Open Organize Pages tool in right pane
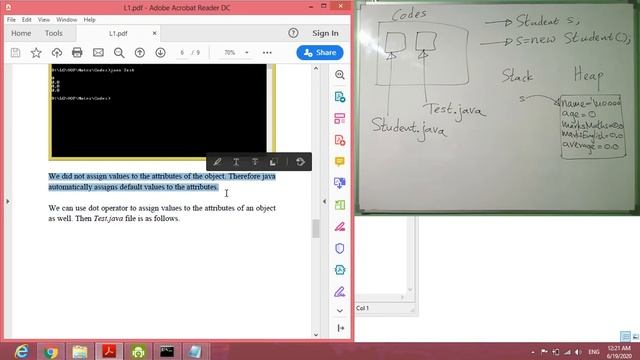 click(340, 118)
